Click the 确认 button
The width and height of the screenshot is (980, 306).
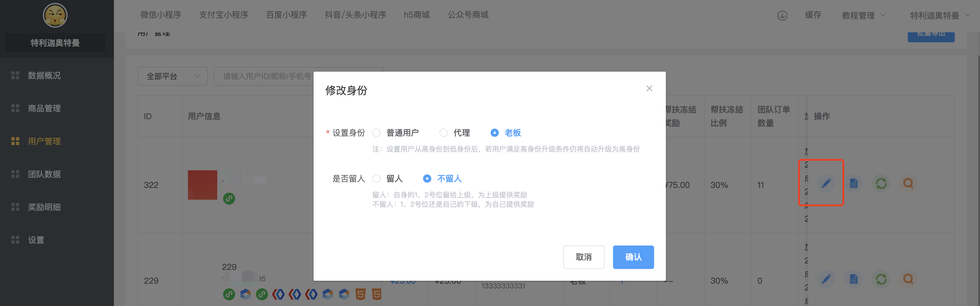[x=633, y=257]
